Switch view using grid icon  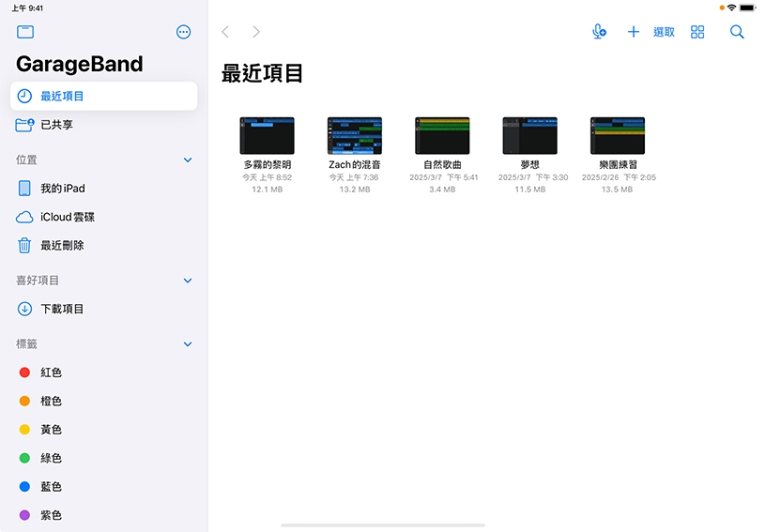point(697,32)
